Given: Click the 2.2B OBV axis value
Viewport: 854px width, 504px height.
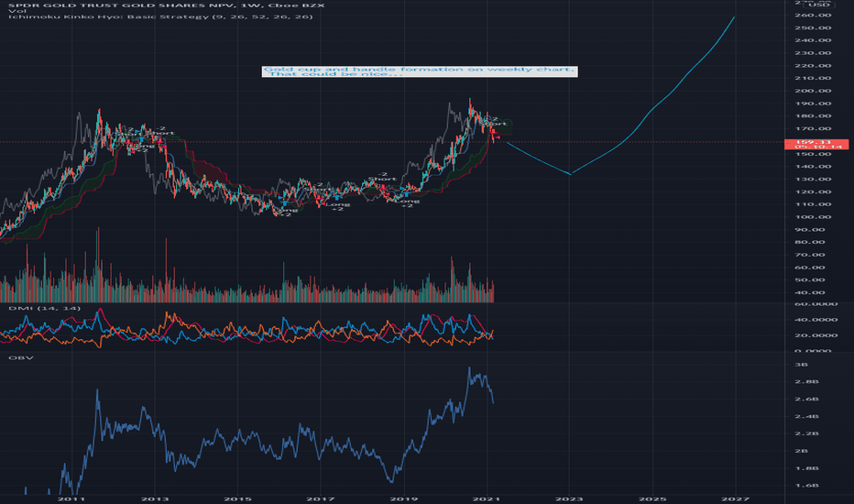Looking at the screenshot, I should (806, 433).
